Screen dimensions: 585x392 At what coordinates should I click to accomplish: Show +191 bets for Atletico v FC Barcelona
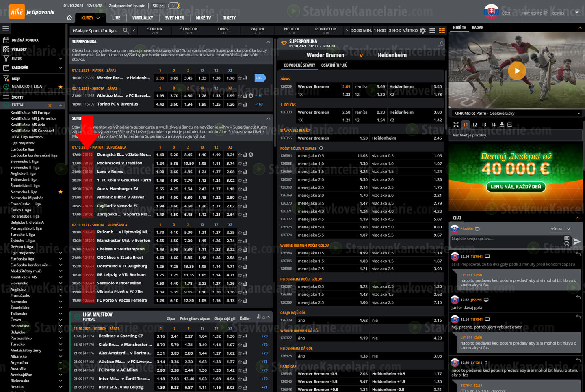coord(259,96)
